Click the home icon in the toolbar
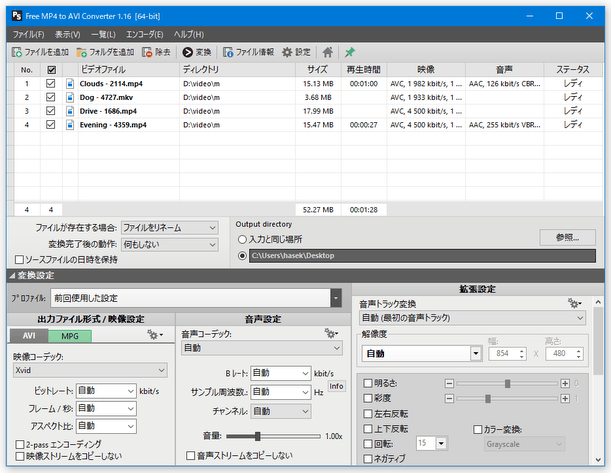 327,52
